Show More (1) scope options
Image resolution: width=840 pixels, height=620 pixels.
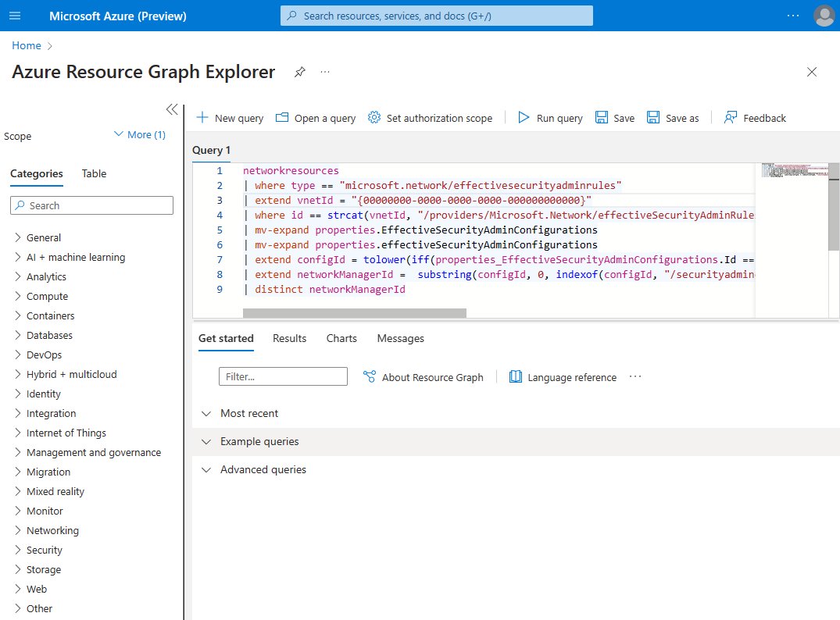[139, 134]
